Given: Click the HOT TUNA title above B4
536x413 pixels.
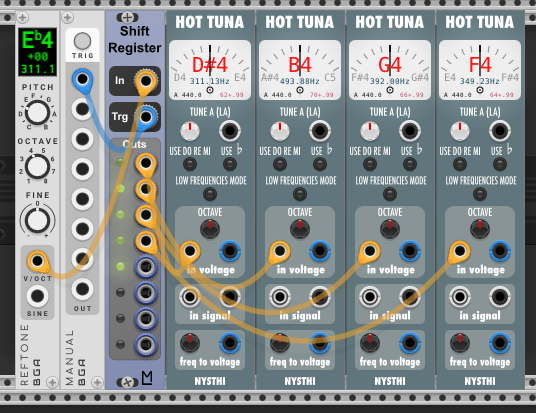Looking at the screenshot, I should (300, 22).
